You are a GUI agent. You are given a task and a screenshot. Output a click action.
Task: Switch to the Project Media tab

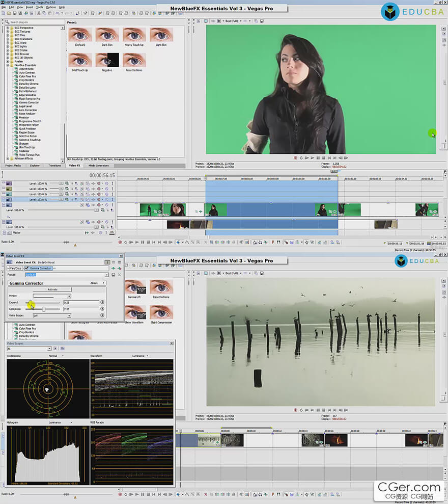click(13, 166)
